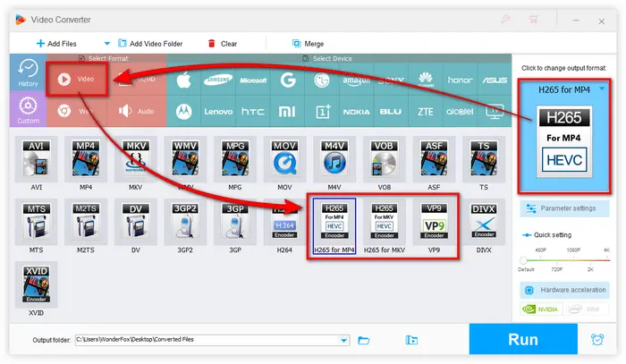Toggle NVIDIA hardware acceleration

541,309
